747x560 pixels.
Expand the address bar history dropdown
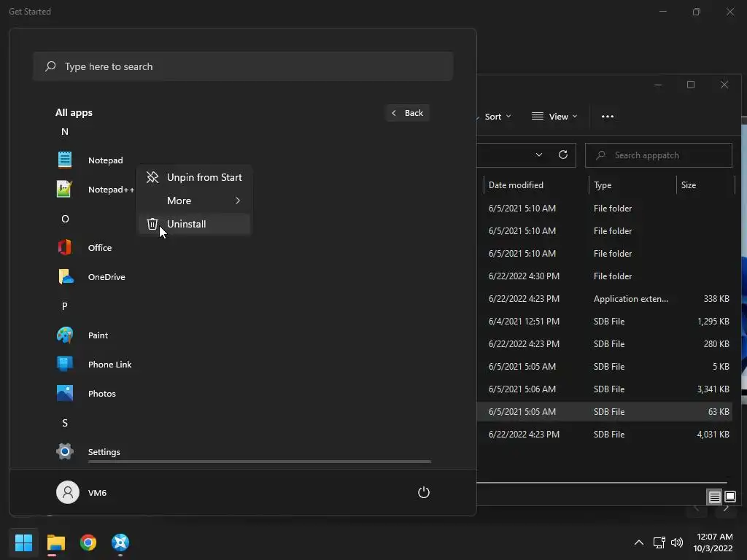(539, 155)
